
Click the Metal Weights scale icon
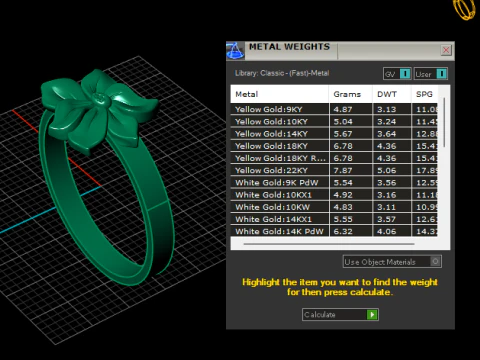point(235,51)
